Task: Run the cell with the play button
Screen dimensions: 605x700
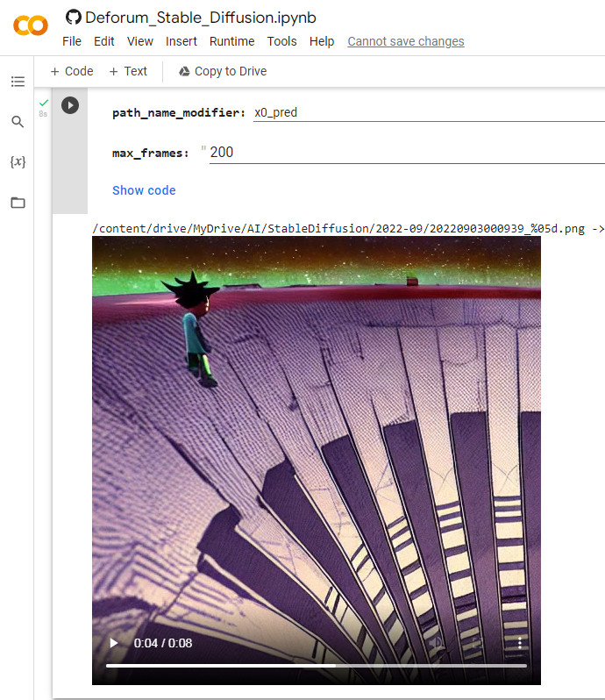Action: click(x=70, y=105)
